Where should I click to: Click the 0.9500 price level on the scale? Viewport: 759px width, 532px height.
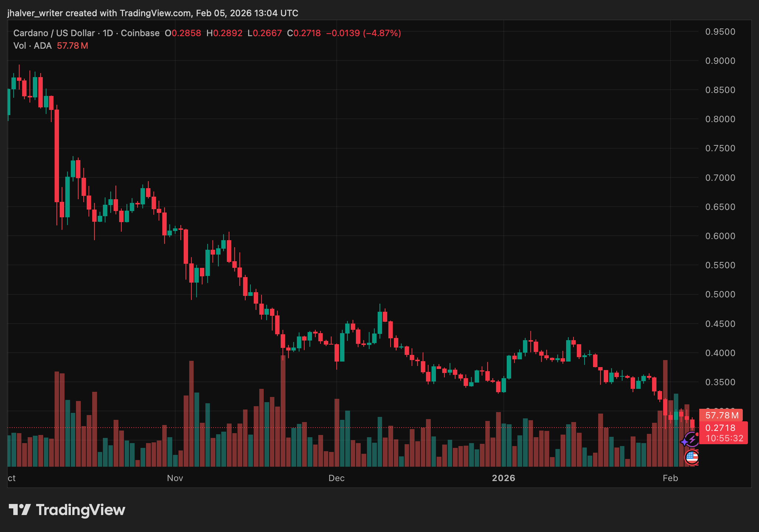pyautogui.click(x=720, y=32)
